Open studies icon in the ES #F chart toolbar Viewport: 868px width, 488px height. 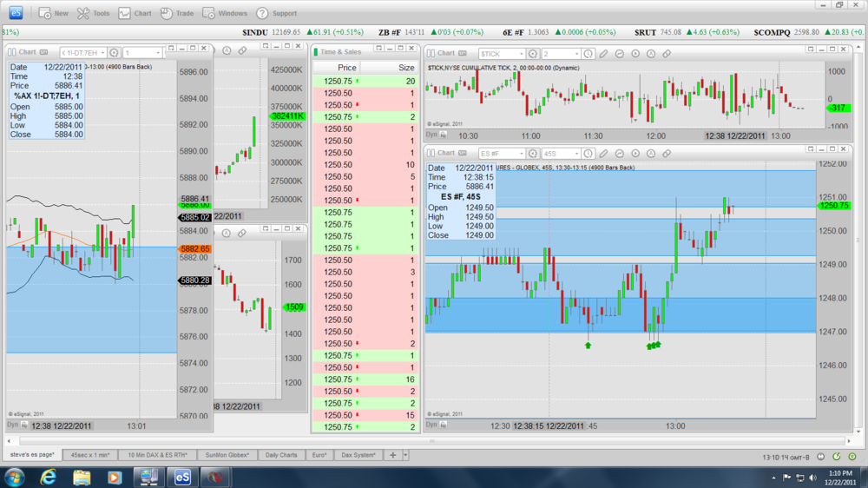pyautogui.click(x=620, y=154)
